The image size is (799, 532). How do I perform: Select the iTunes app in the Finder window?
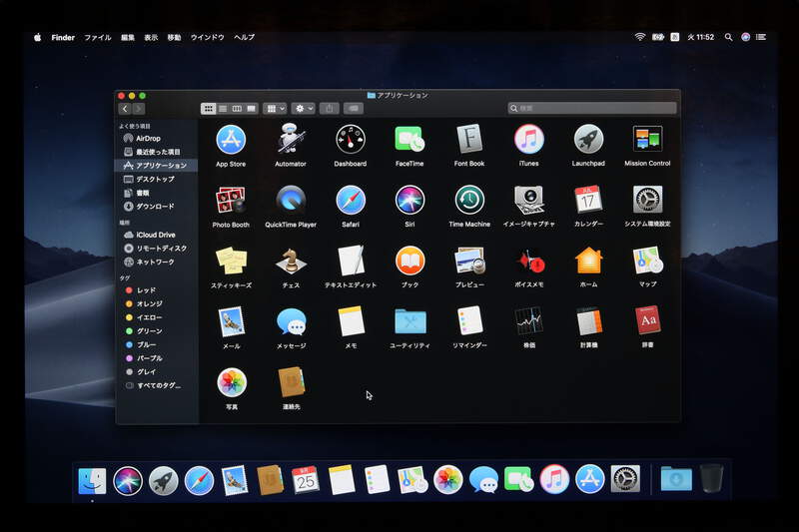[x=528, y=139]
